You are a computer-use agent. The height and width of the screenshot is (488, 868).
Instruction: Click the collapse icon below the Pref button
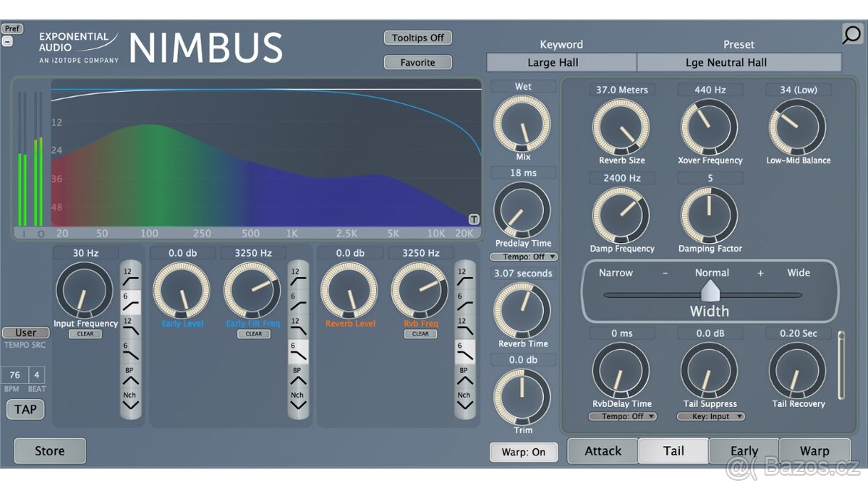[x=9, y=40]
